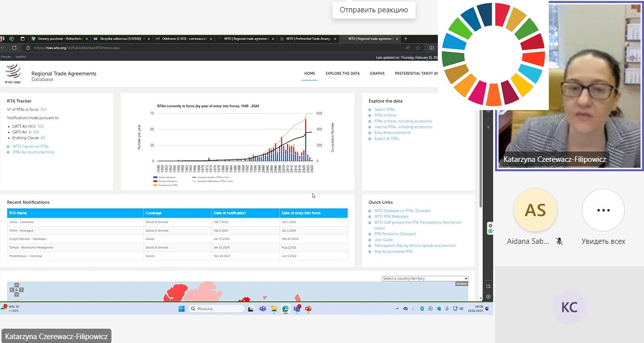Click the Отправить реакцию button
Viewport: 644px width, 343px height.
374,10
